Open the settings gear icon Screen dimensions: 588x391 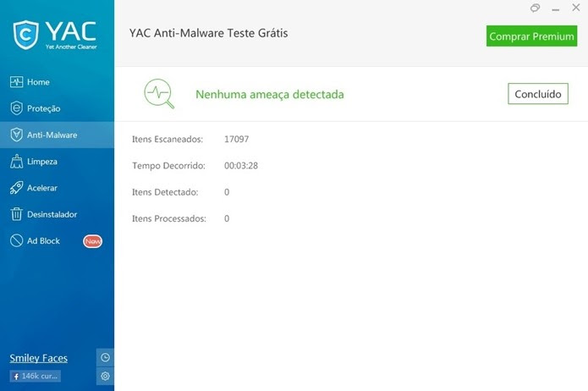pos(105,376)
